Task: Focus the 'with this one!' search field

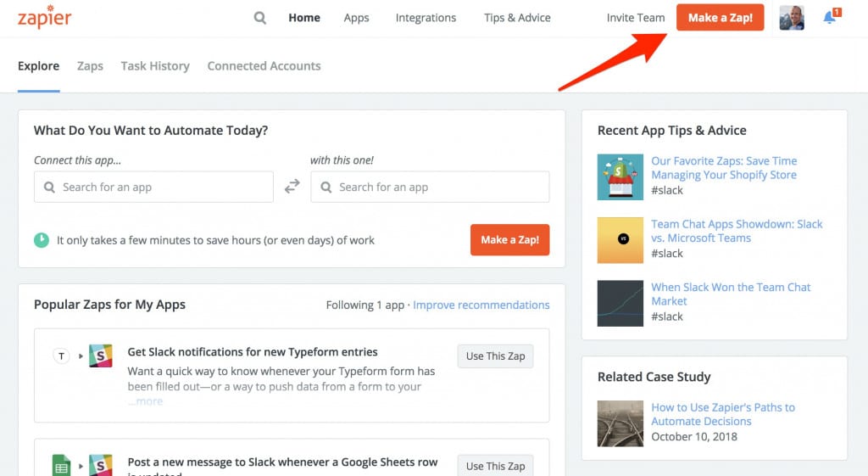Action: pyautogui.click(x=430, y=187)
